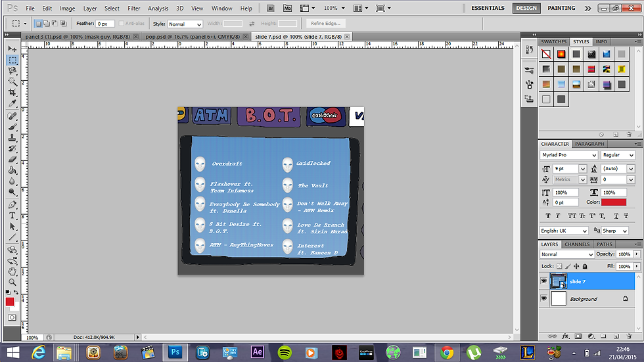Select the Path Selection tool

12,226
